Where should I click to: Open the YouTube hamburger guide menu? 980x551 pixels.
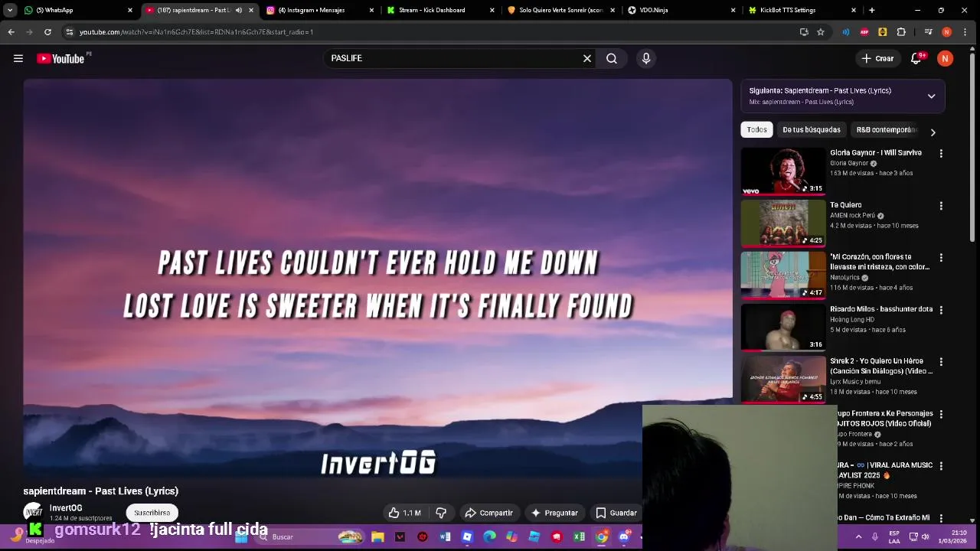[x=18, y=58]
